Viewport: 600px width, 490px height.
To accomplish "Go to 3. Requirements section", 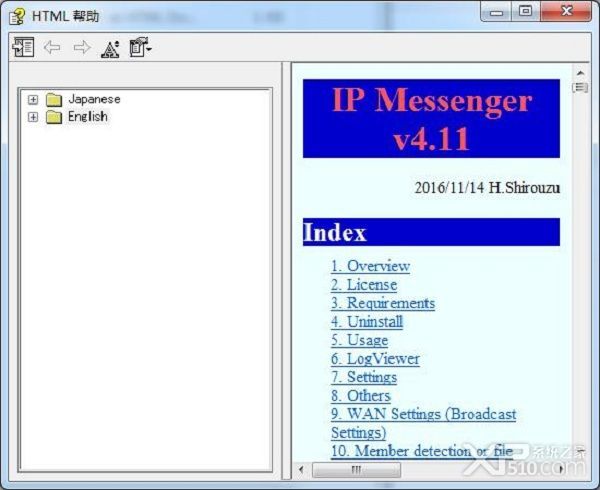I will (x=383, y=303).
